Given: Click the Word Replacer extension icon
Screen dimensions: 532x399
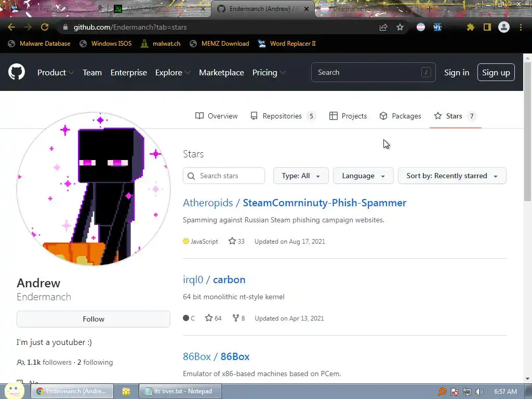Looking at the screenshot, I should [437, 27].
